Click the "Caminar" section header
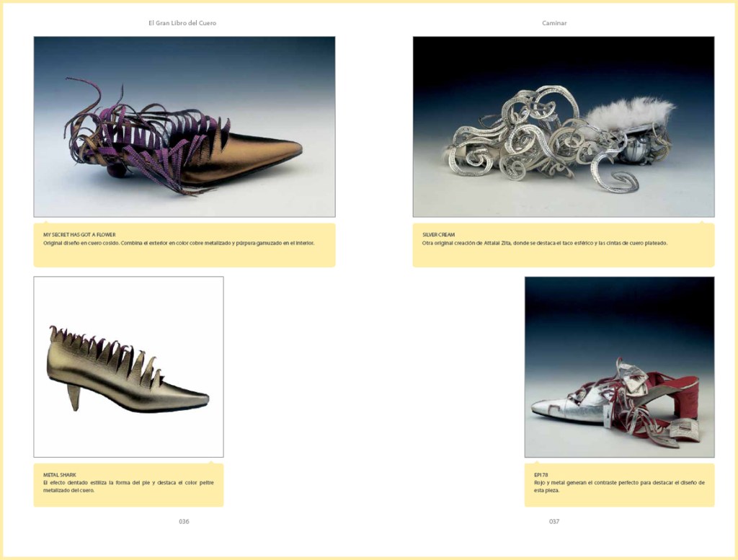 pyautogui.click(x=554, y=23)
